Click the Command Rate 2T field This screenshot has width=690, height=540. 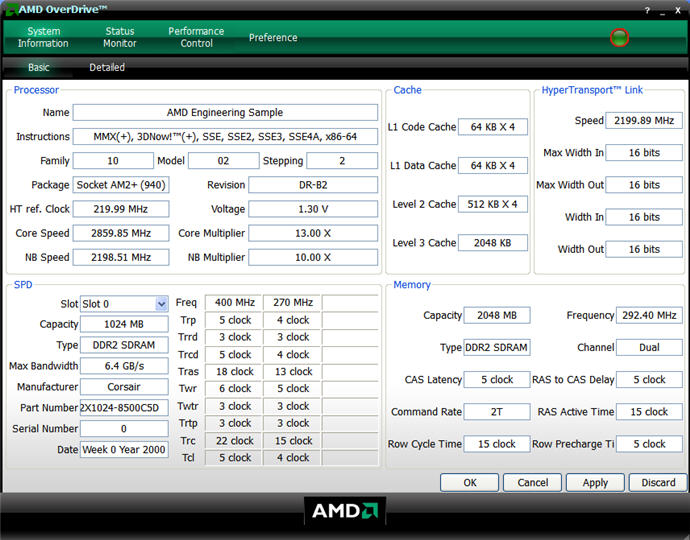[x=497, y=412]
